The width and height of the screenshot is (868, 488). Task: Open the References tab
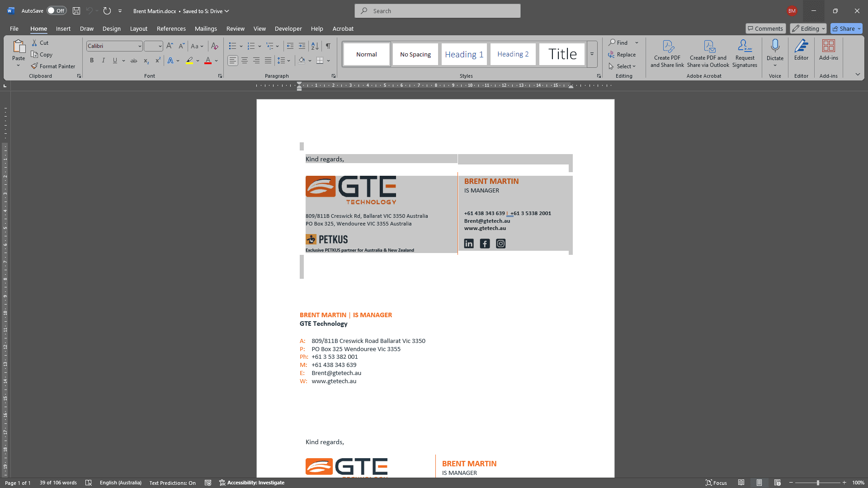coord(171,28)
